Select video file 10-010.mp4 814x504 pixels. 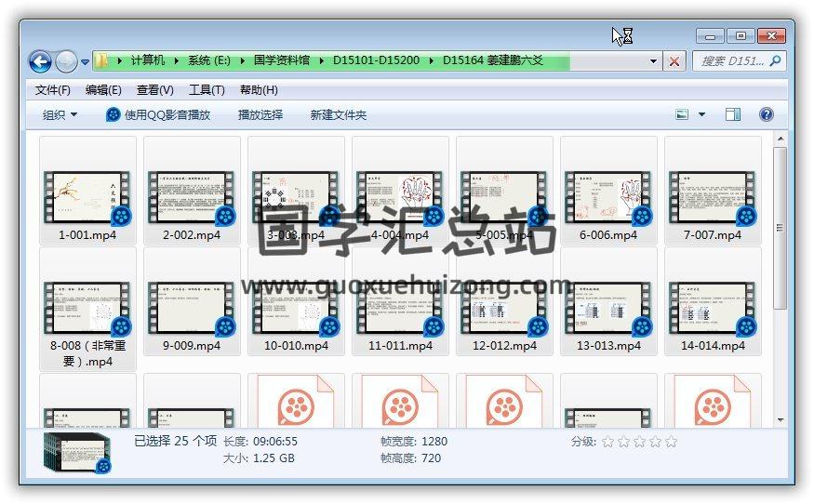click(x=296, y=301)
